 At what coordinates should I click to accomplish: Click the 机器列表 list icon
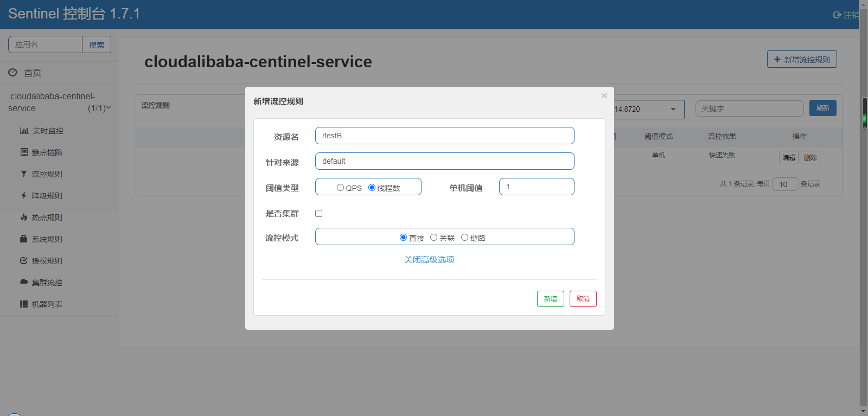click(24, 304)
